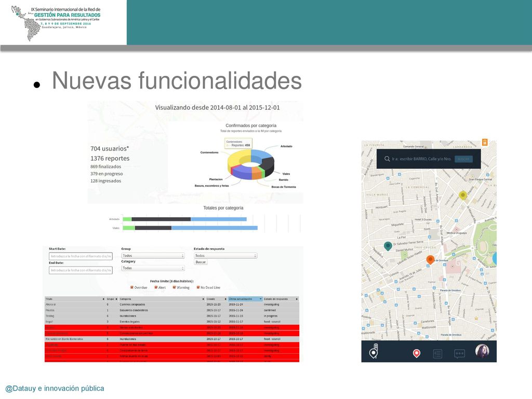Select the red location pin in the bottom bar
532x399 pixels.
pos(417,353)
